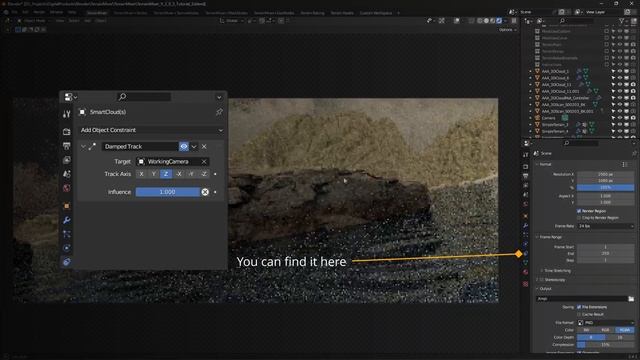
Task: Click the WorkingCamera target field
Action: coord(169,162)
